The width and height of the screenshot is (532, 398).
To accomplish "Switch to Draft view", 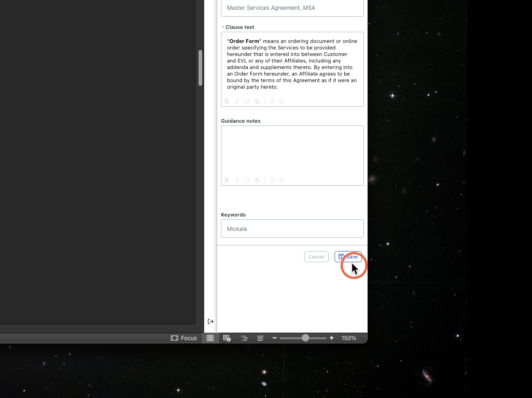I will 260,338.
